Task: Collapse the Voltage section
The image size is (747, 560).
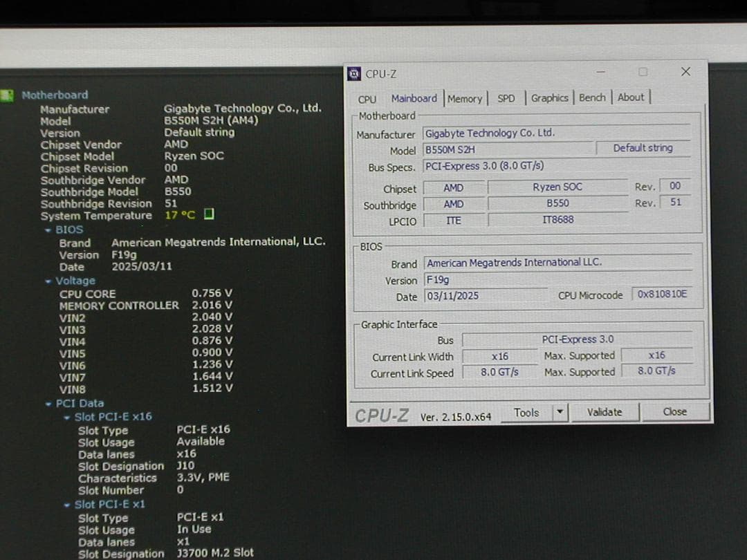Action: (x=47, y=281)
